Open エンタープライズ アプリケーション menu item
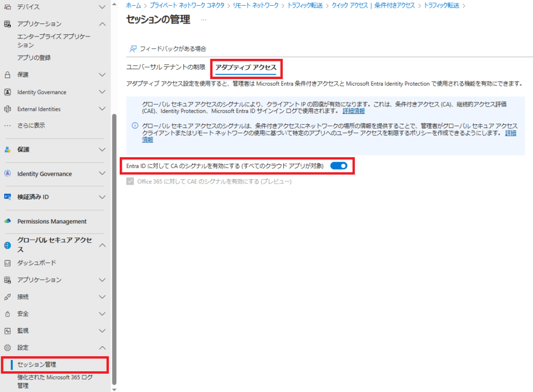Image resolution: width=533 pixels, height=392 pixels. [54, 41]
